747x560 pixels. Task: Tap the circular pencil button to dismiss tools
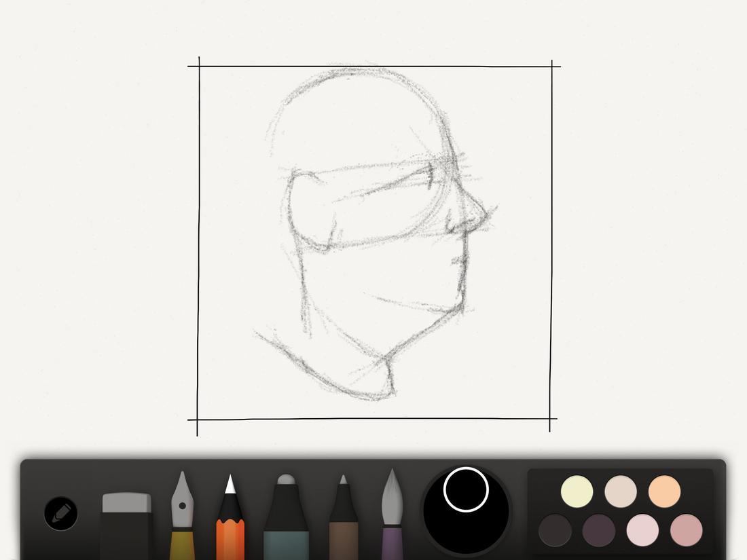pyautogui.click(x=60, y=515)
